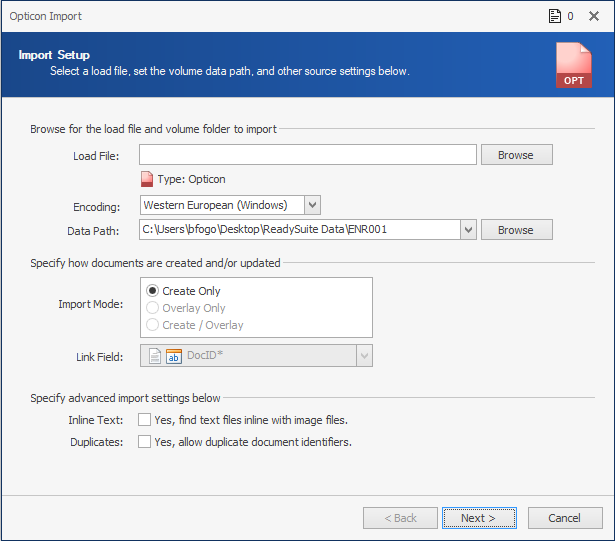Enable allow duplicate document identifiers checkbox
The width and height of the screenshot is (615, 541).
pos(144,442)
